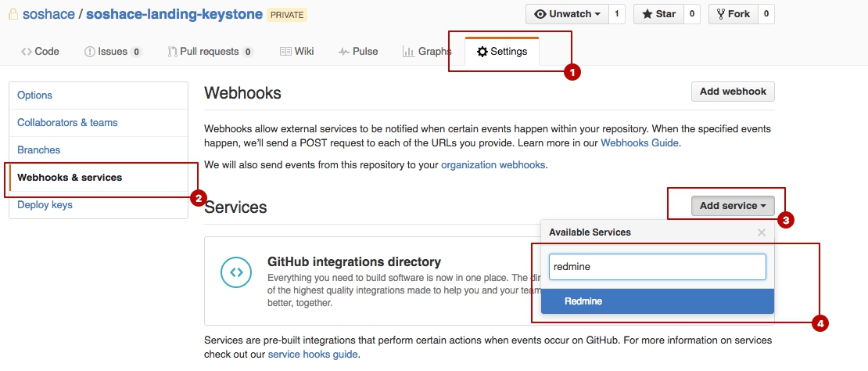Open the Webhooks Guide link
The image size is (868, 371).
pos(640,142)
